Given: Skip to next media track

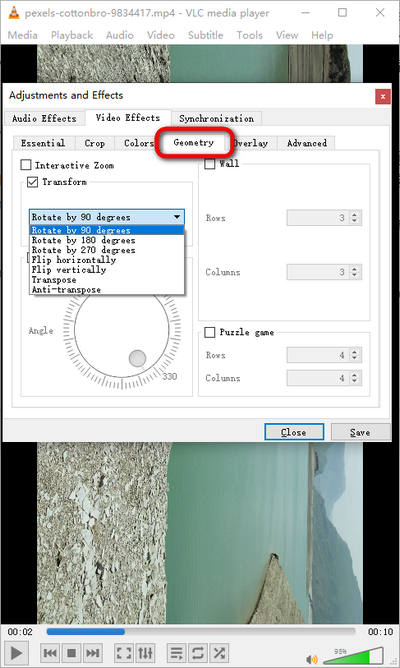Looking at the screenshot, I should coord(92,653).
